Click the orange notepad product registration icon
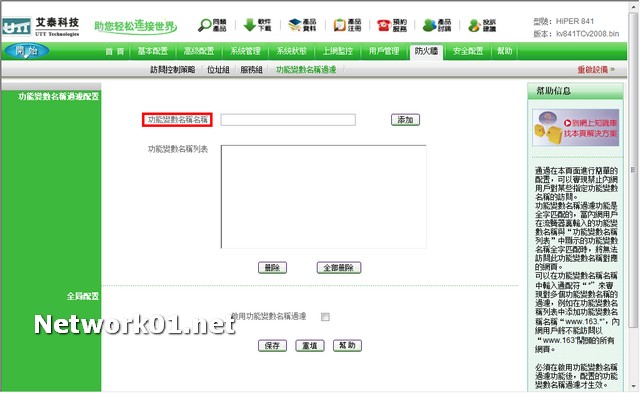Screen dimensions: 640x393 340,25
